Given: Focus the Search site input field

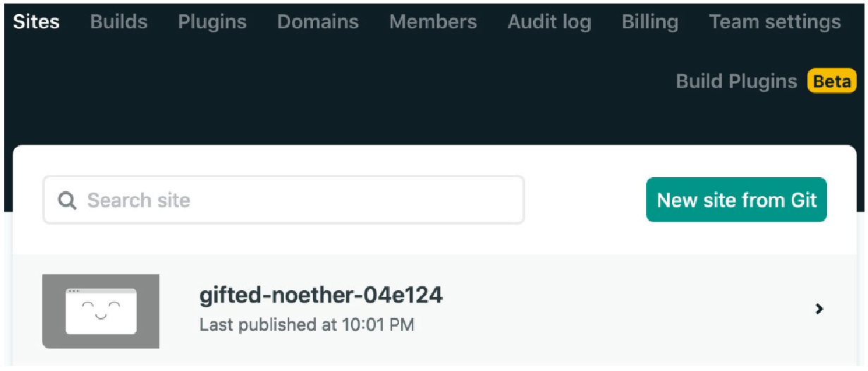Looking at the screenshot, I should point(283,200).
